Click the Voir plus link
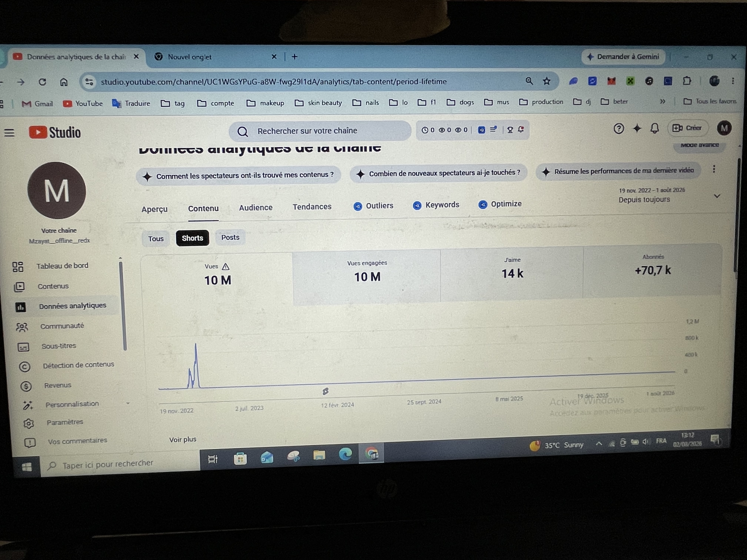Viewport: 747px width, 560px height. (x=183, y=439)
